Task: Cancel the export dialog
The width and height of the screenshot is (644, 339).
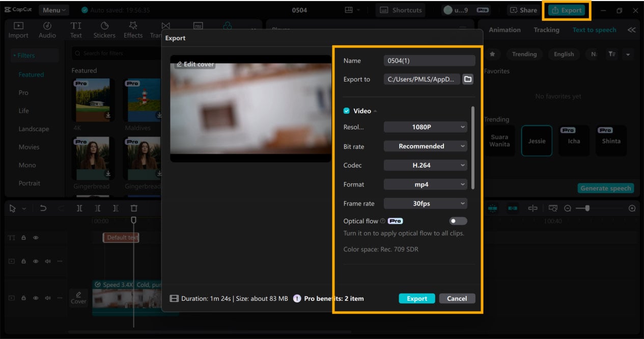Action: 457,298
